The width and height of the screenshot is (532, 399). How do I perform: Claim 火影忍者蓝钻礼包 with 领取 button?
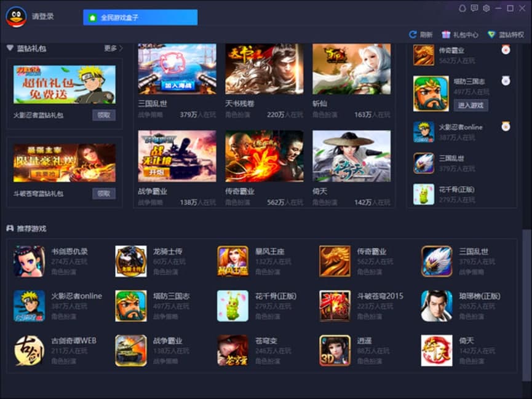click(x=104, y=115)
